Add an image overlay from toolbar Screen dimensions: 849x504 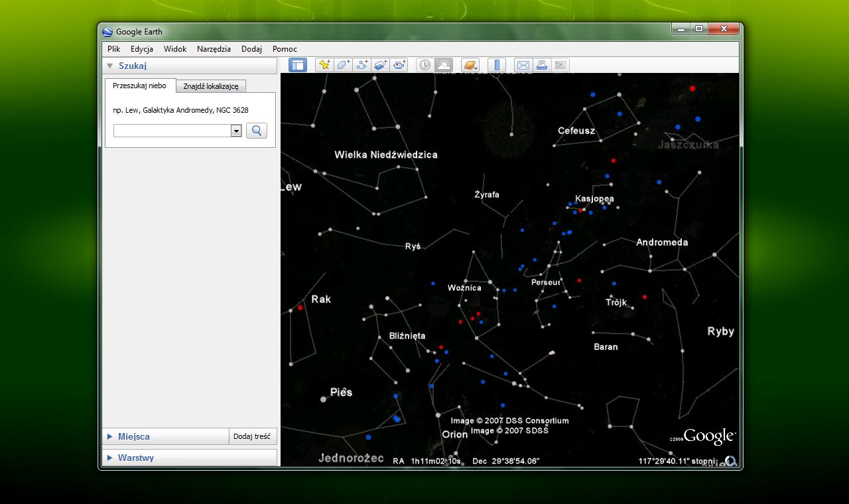pyautogui.click(x=380, y=65)
